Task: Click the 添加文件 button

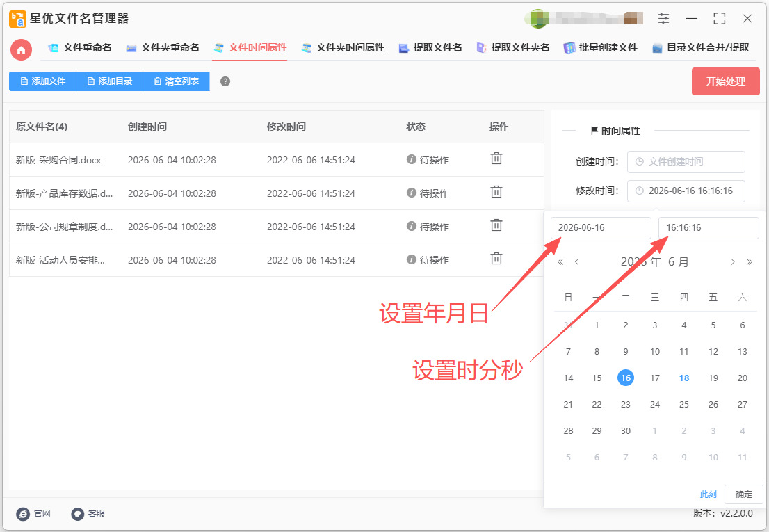Action: (x=42, y=81)
